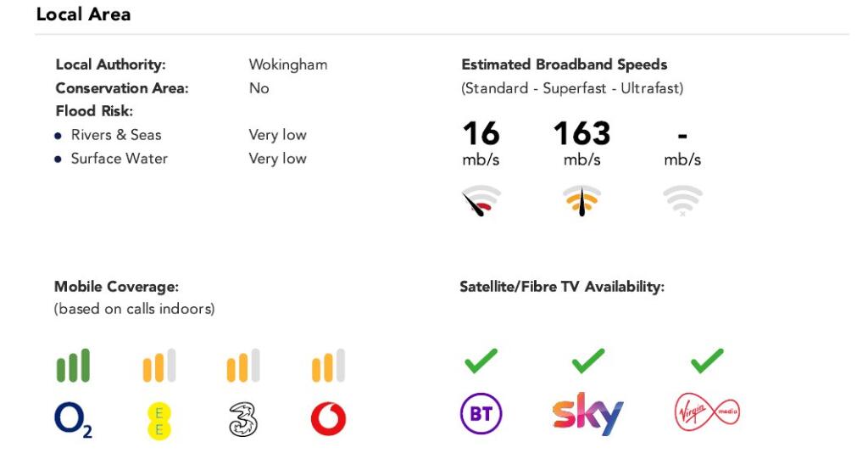Screen dimensions: 868x459
Task: Click the Three network logo
Action: coord(242,420)
